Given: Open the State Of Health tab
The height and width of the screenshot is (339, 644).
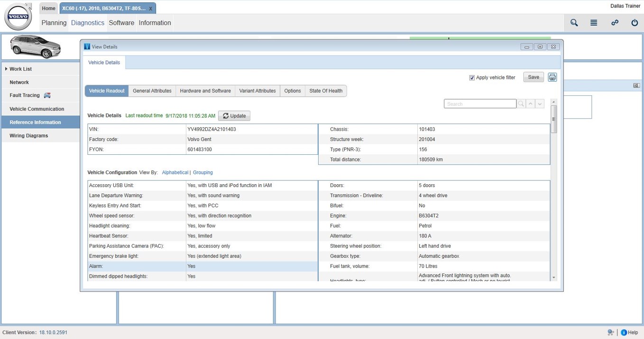Looking at the screenshot, I should tap(326, 91).
